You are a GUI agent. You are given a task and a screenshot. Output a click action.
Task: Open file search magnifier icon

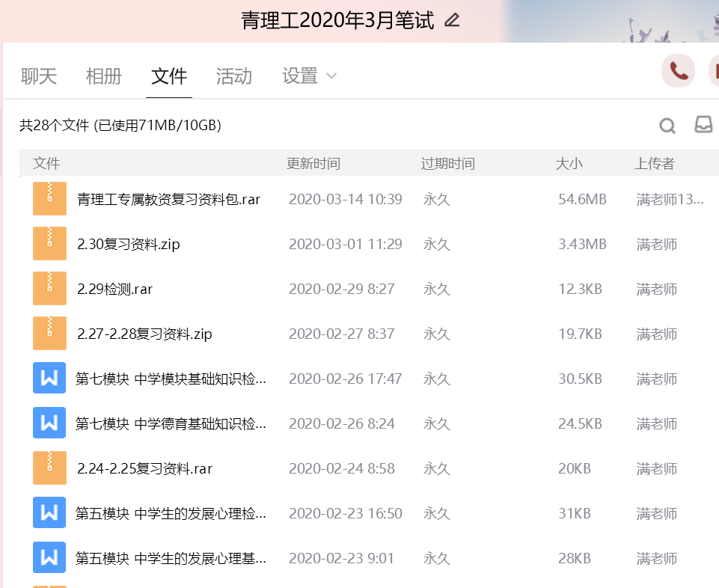pos(667,126)
